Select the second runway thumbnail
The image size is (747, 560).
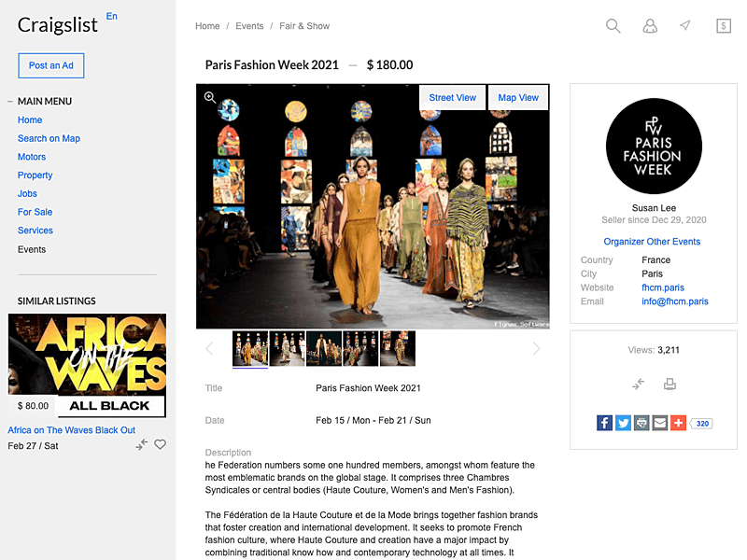(288, 348)
